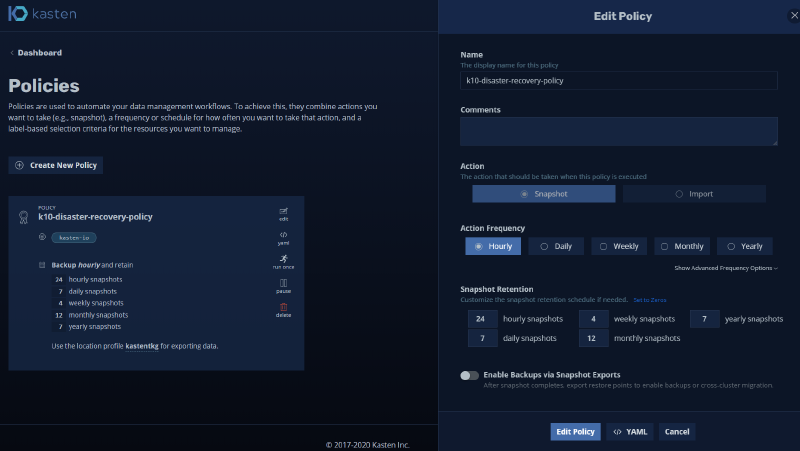
Task: Click '7 yearly snapshots' in policy card
Action: (x=87, y=327)
